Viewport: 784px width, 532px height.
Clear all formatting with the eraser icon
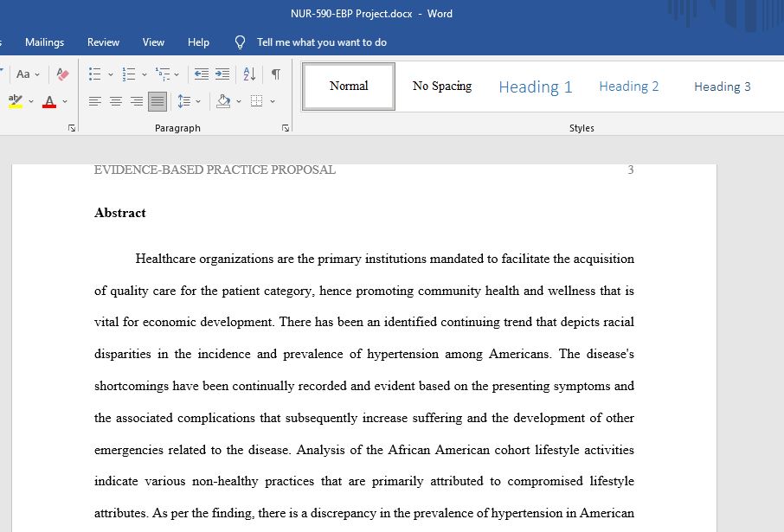click(62, 74)
